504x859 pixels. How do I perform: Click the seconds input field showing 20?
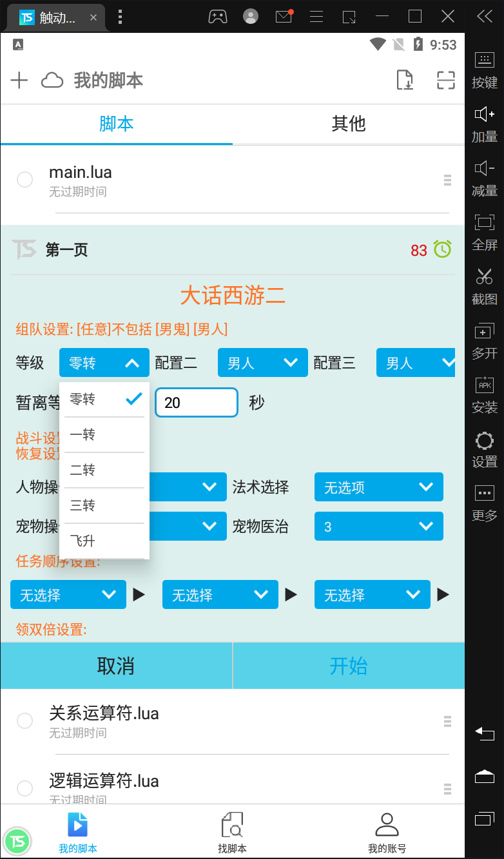(197, 403)
